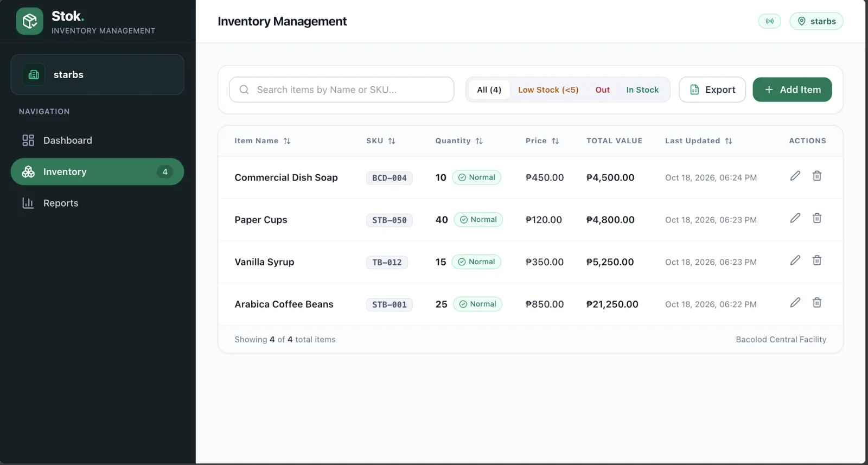This screenshot has width=868, height=465.
Task: Click the BCD-004 SKU tag
Action: [390, 178]
